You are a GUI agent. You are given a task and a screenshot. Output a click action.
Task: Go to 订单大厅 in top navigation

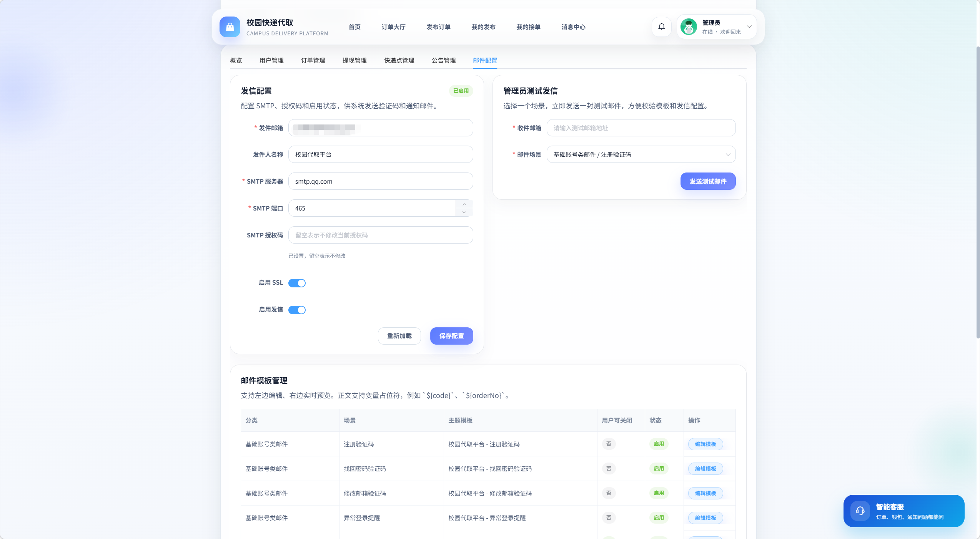393,27
